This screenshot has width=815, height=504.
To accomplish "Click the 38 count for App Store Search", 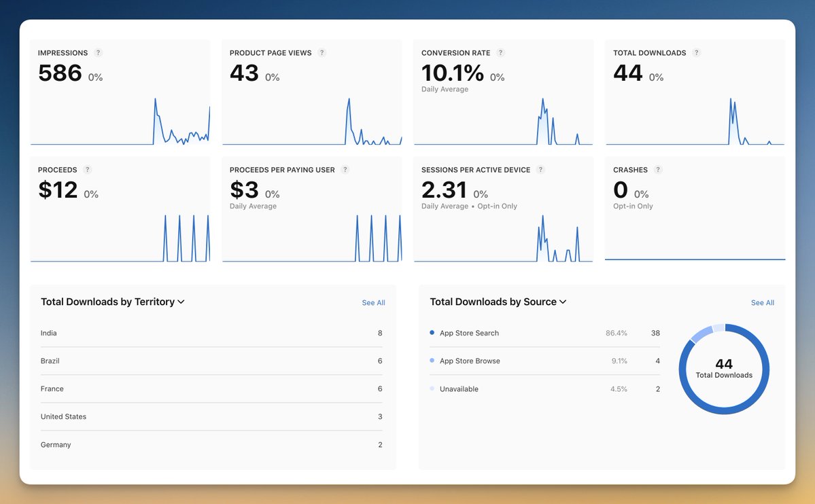I will (655, 333).
